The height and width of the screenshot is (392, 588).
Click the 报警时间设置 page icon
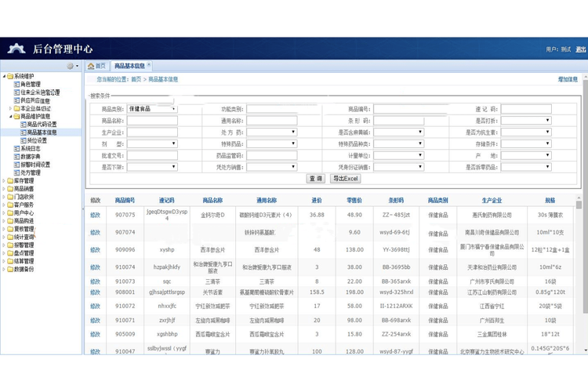point(16,165)
